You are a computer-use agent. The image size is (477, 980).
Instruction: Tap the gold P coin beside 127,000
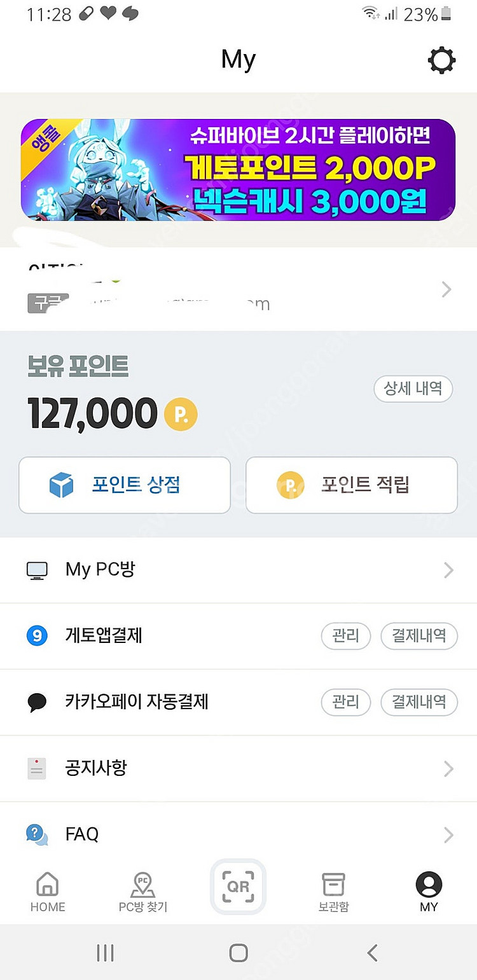(181, 415)
